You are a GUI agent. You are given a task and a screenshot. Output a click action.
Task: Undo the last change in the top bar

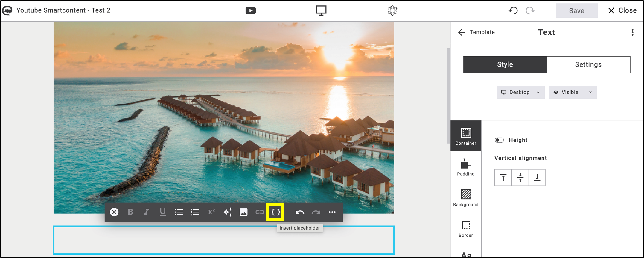pos(513,10)
